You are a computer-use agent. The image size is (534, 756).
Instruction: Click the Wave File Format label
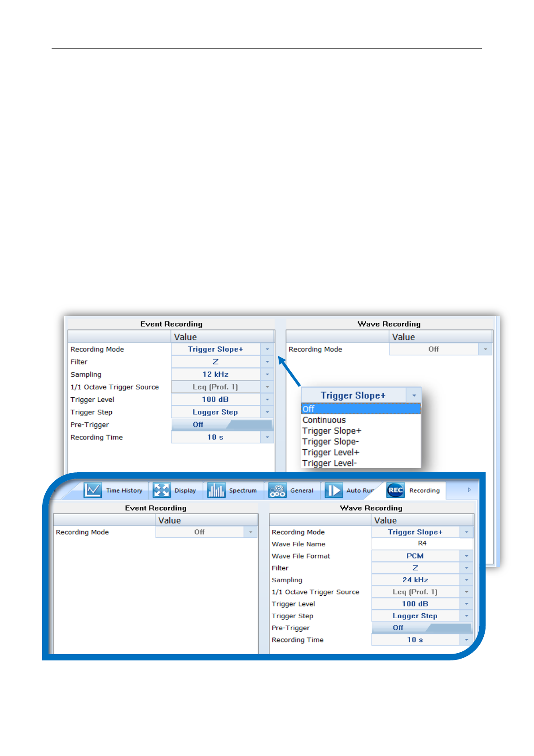(x=301, y=556)
